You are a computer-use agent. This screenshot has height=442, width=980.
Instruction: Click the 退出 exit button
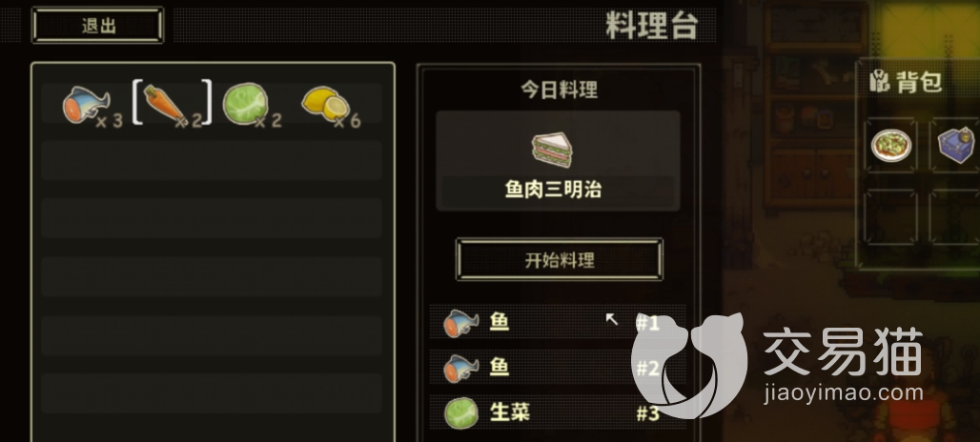[98, 26]
